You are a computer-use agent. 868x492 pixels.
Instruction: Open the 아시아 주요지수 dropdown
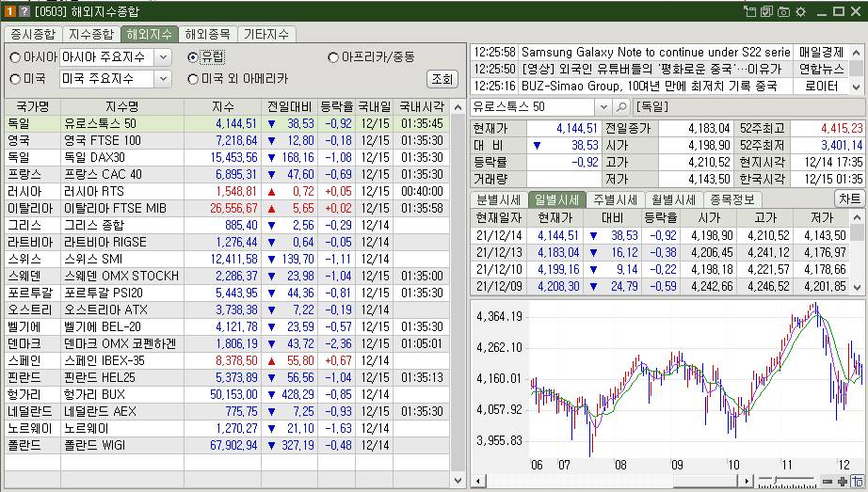pyautogui.click(x=163, y=57)
